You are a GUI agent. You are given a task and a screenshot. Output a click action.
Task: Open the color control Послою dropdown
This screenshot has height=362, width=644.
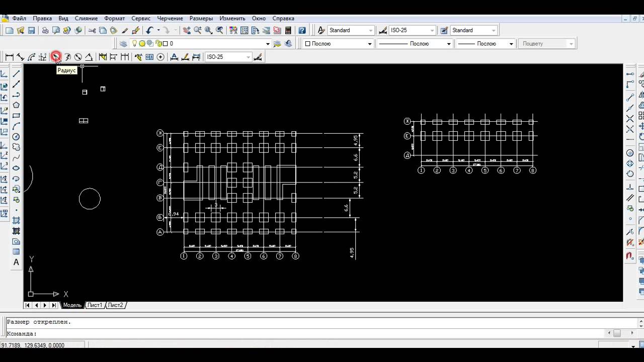pyautogui.click(x=369, y=44)
